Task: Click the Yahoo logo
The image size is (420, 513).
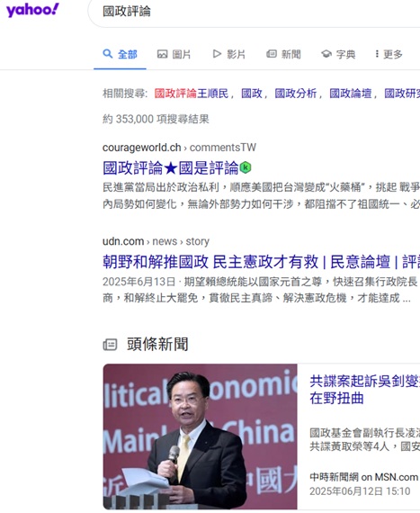Action: (x=32, y=10)
